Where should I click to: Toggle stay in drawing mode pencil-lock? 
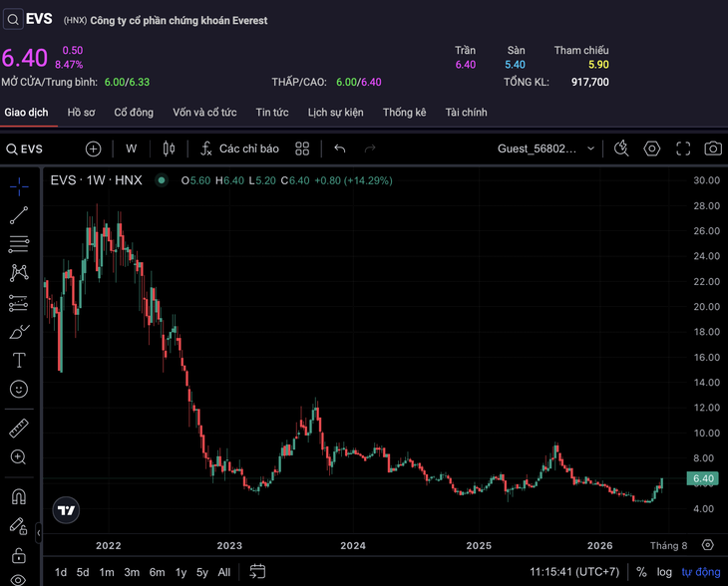19,526
